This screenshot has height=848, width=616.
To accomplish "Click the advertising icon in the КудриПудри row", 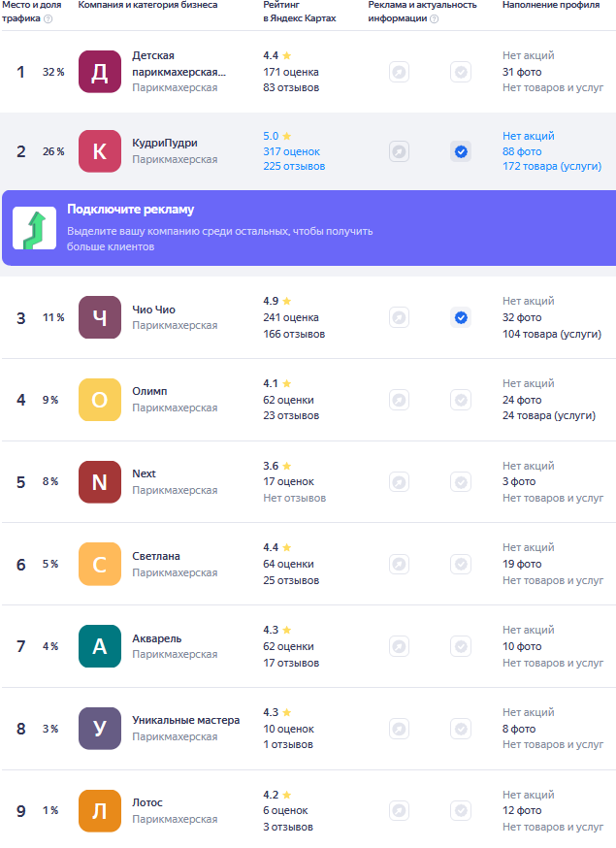I will coord(399,151).
